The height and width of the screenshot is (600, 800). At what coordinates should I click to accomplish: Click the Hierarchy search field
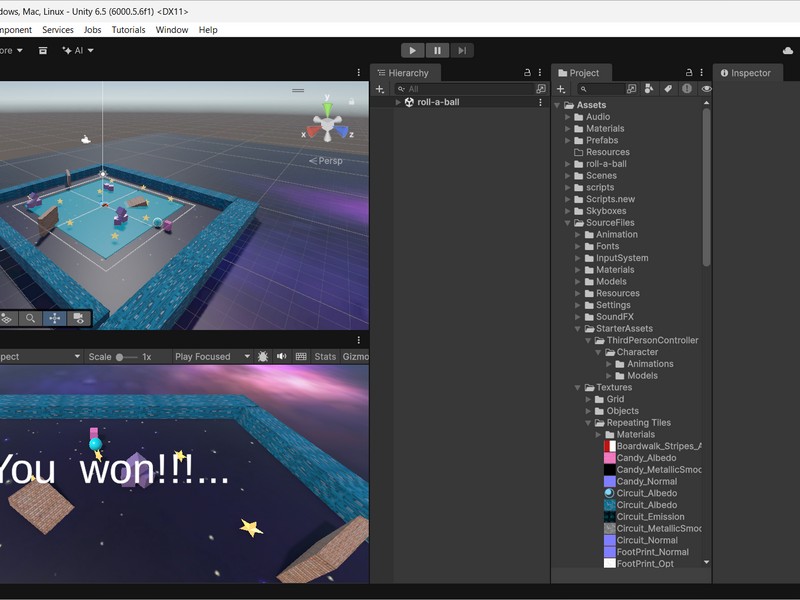pyautogui.click(x=463, y=89)
